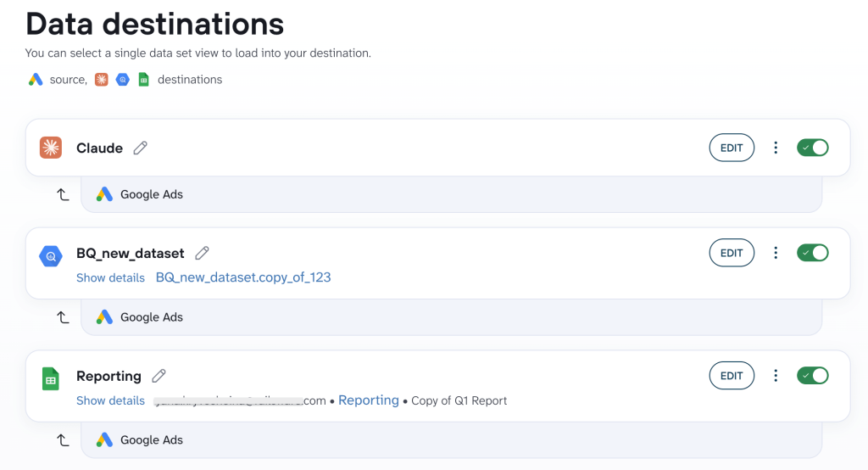Click the Claude destination logo icon
The width and height of the screenshot is (868, 470).
(50, 148)
